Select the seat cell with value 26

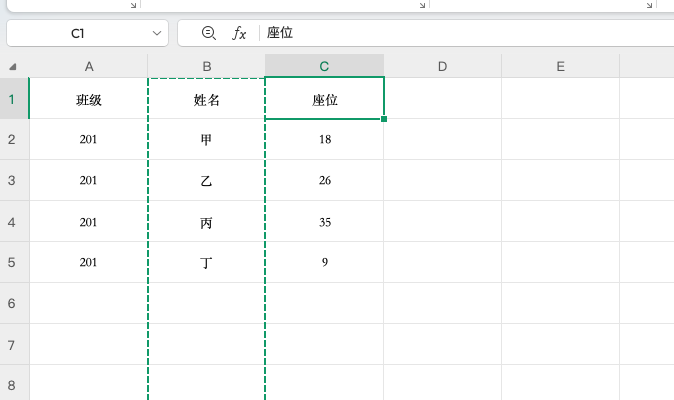[x=324, y=181]
